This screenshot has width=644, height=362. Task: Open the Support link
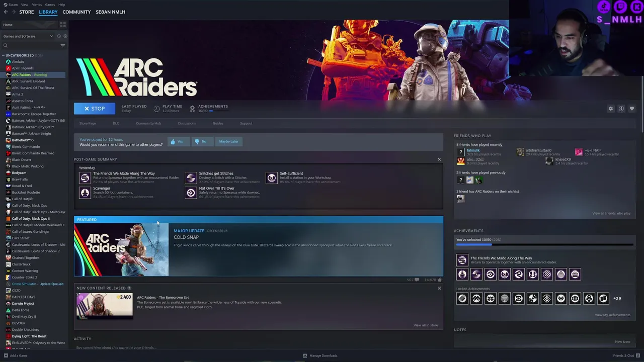tap(246, 123)
